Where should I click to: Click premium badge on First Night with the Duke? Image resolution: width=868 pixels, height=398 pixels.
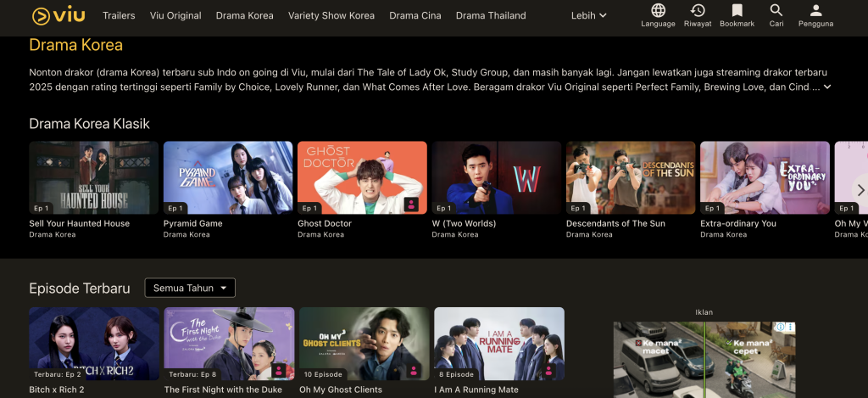pos(278,370)
